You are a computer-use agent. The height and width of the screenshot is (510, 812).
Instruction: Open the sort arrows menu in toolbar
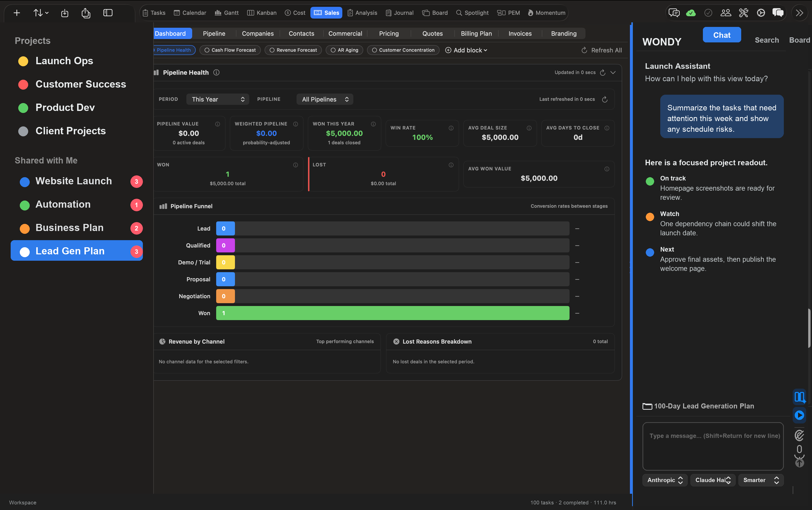(x=41, y=13)
